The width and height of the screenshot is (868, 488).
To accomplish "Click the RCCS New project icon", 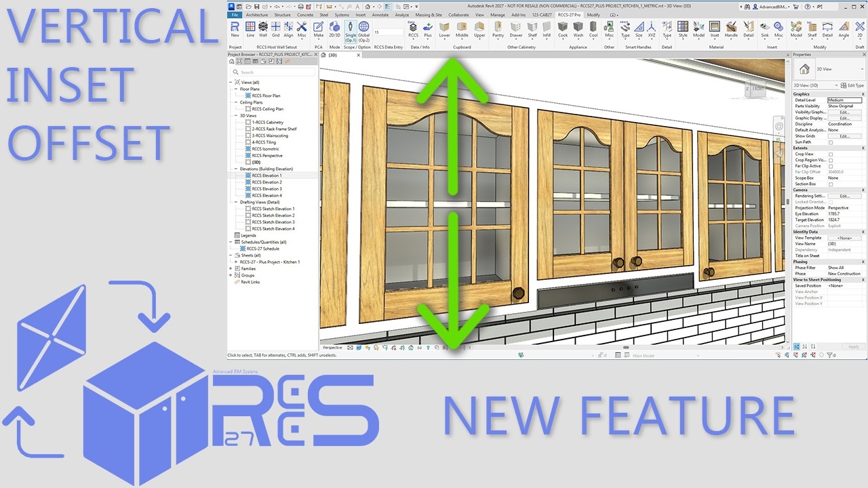I will 235,29.
